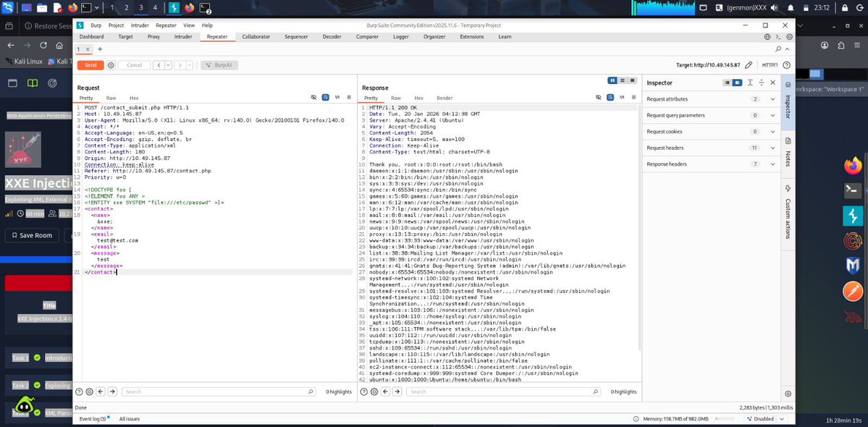Open Burp embedded browser globe icon
Image resolution: width=868 pixels, height=427 pixels.
coord(767,36)
